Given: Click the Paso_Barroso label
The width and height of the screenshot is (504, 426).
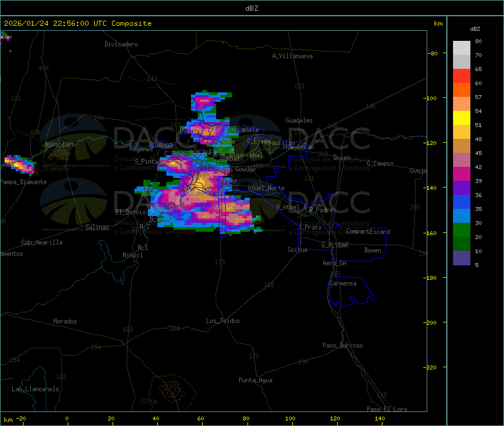Looking at the screenshot, I should coord(343,345).
